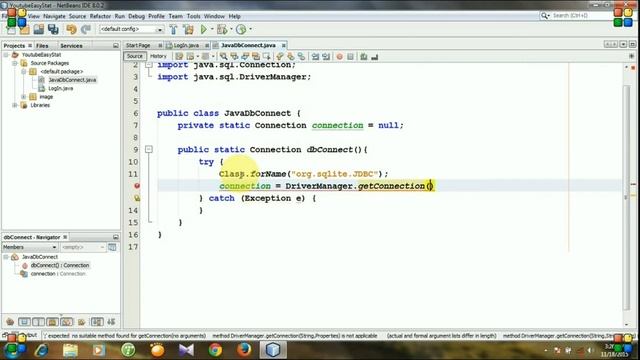Viewport: 640px width, 360px height.
Task: Click the Redo arrow icon
Action: [86, 29]
